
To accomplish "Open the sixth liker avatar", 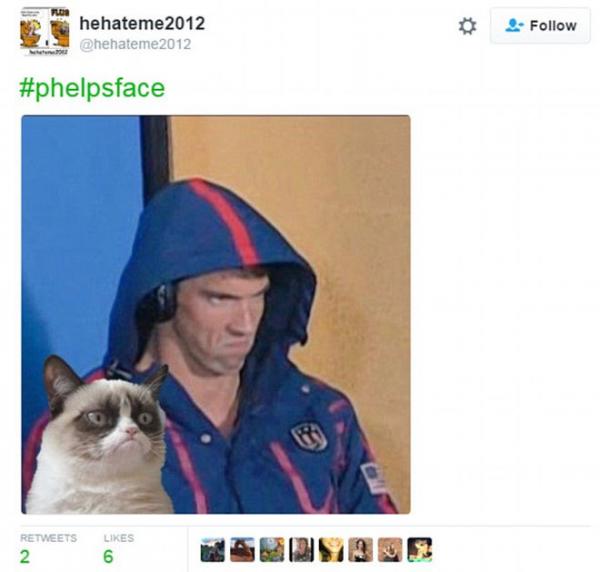I will tap(360, 550).
